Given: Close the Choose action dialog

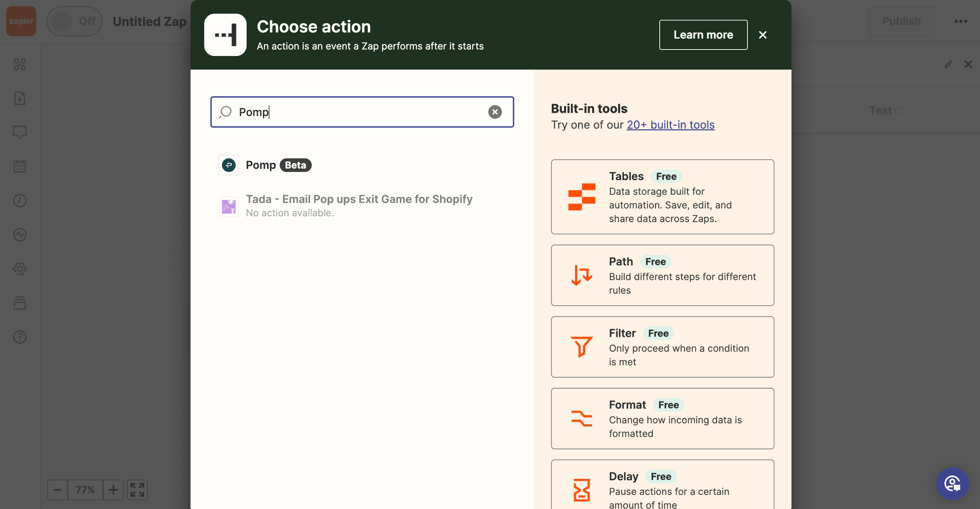Looking at the screenshot, I should coord(763,35).
